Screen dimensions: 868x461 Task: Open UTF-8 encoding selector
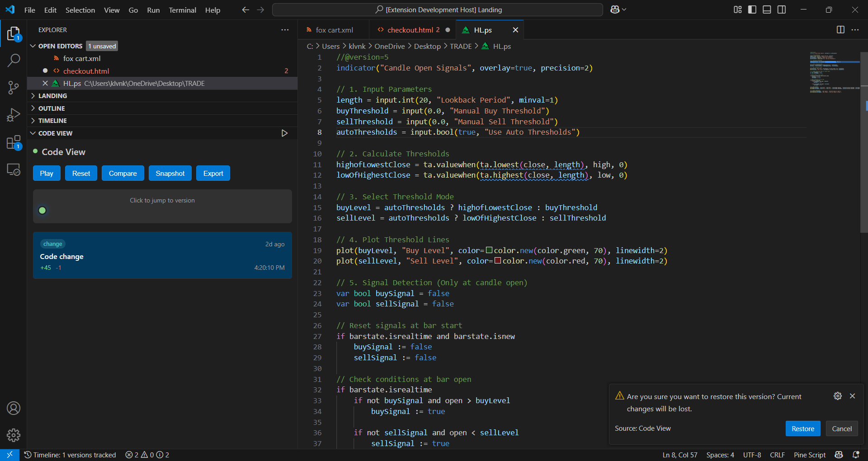(x=752, y=455)
